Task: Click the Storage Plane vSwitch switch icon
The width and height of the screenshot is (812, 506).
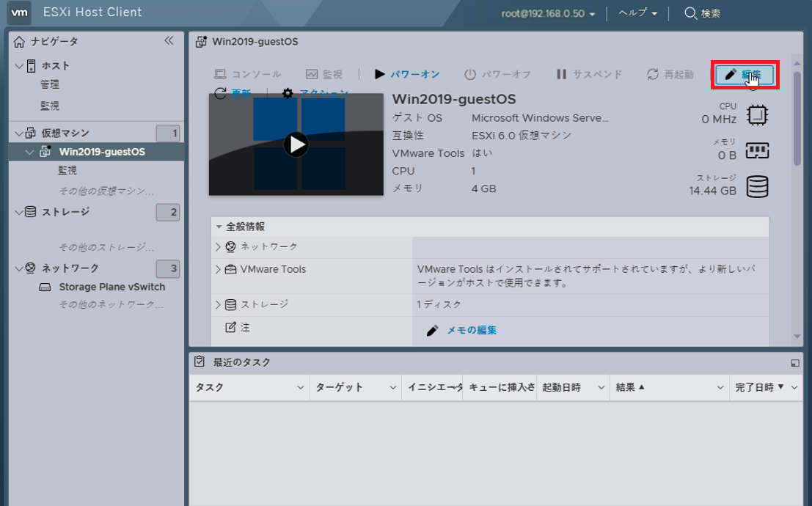Action: tap(45, 287)
